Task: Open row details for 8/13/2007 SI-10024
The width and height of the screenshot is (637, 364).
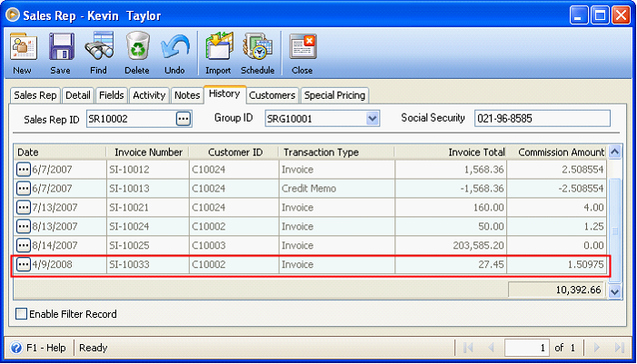Action: (23, 226)
